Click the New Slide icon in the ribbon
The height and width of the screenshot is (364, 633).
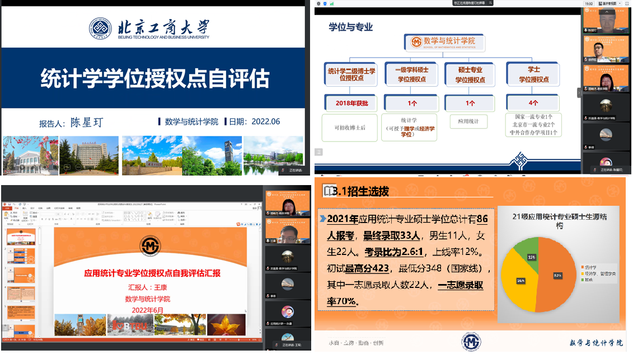point(25,215)
